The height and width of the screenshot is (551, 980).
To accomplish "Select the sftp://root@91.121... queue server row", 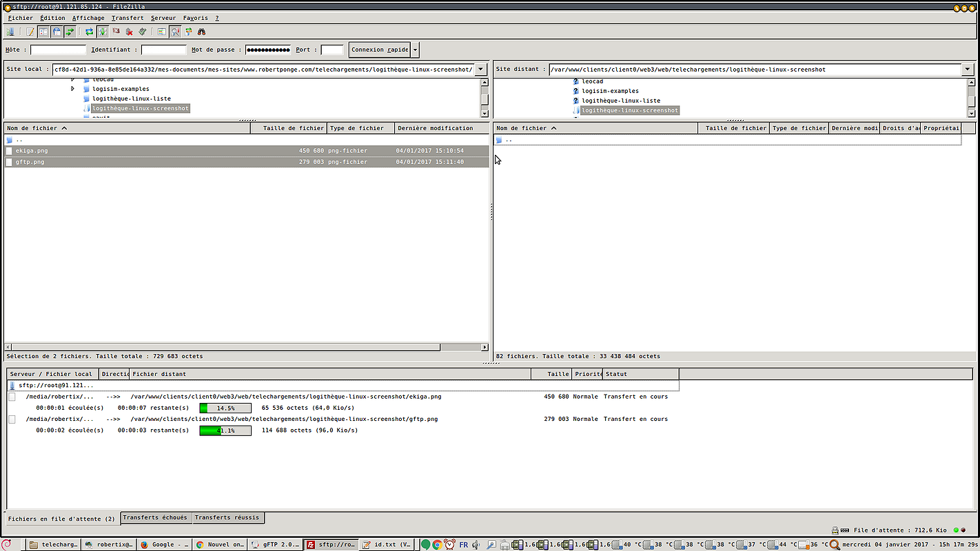I will coord(343,385).
